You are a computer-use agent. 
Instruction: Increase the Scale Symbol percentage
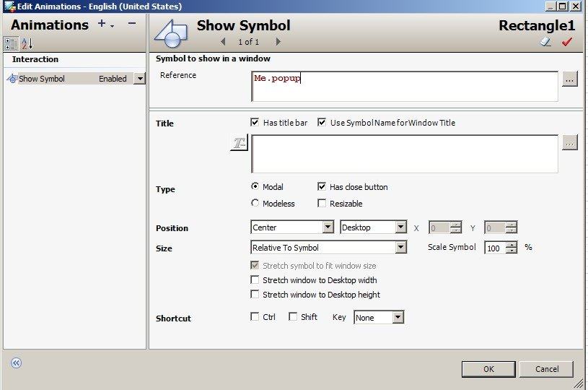coord(512,245)
